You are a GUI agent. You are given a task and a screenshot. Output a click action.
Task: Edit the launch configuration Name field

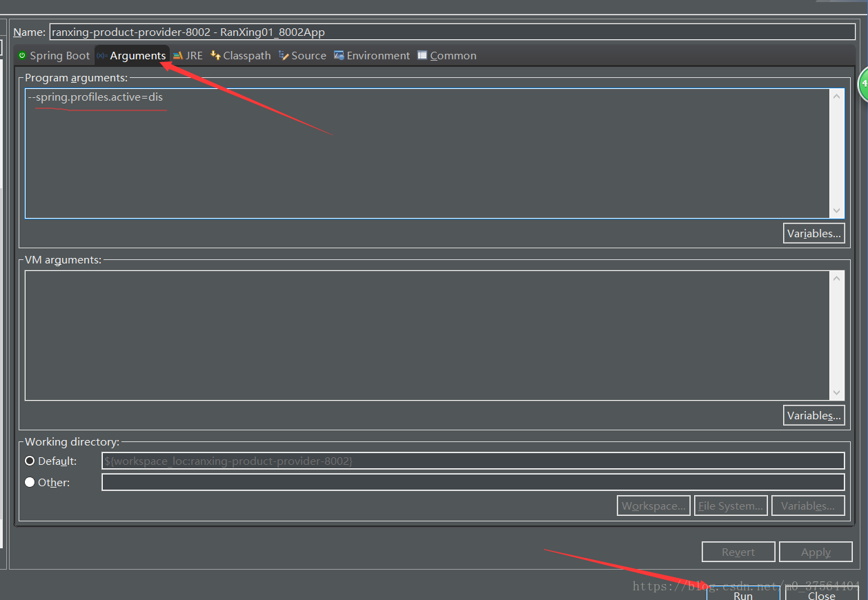(453, 32)
